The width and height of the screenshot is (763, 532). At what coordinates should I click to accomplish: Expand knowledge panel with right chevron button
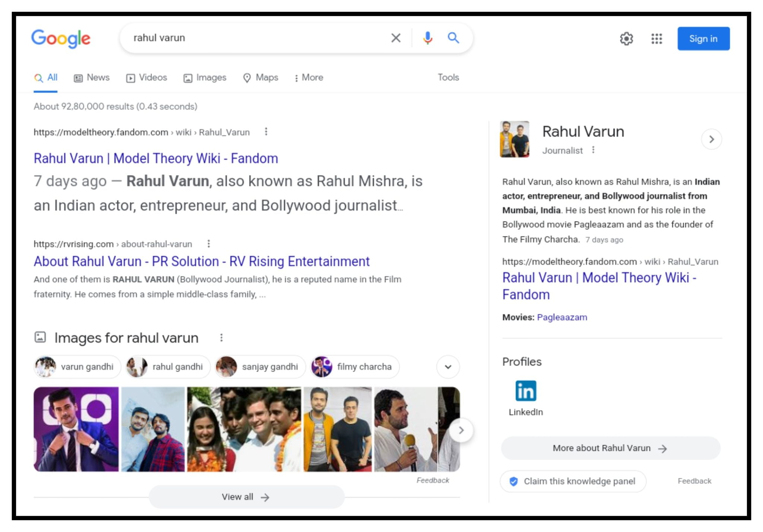coord(711,139)
